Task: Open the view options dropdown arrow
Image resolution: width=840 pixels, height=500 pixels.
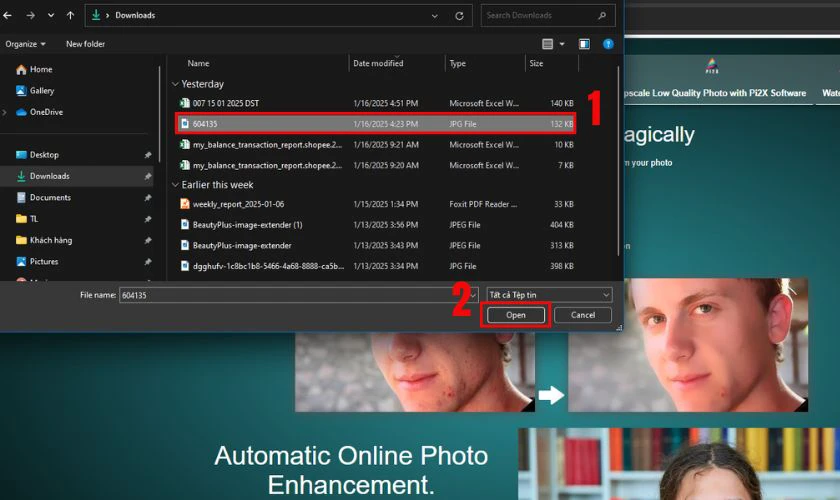Action: click(x=562, y=44)
